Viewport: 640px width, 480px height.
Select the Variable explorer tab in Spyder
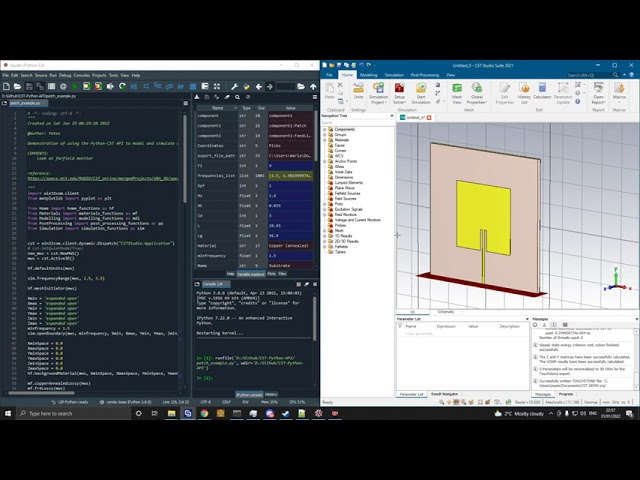click(x=251, y=274)
